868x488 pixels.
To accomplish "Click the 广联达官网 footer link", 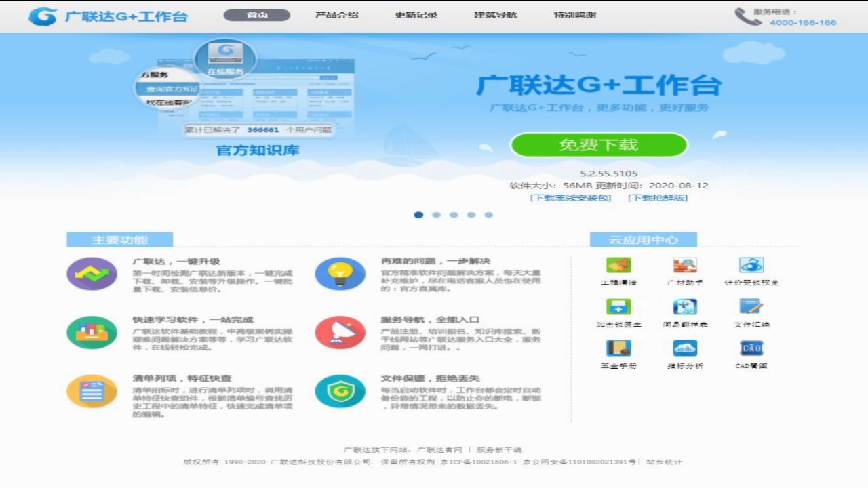I will [x=439, y=450].
